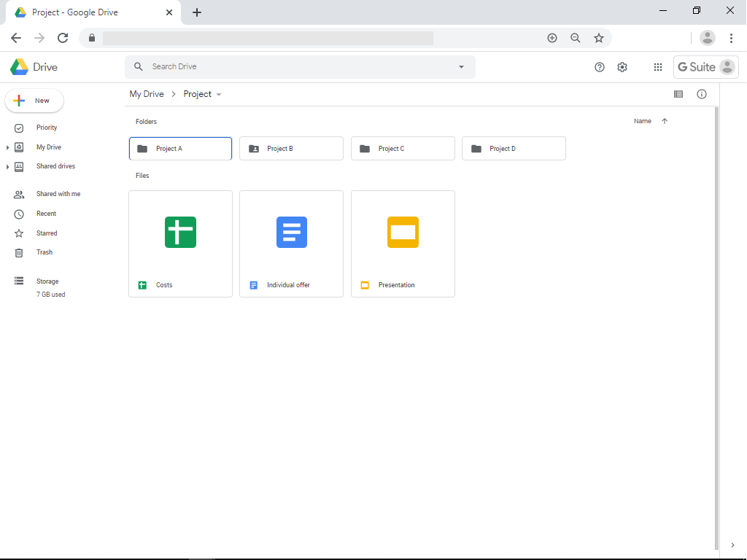
Task: Open Drive settings gear
Action: coord(622,66)
